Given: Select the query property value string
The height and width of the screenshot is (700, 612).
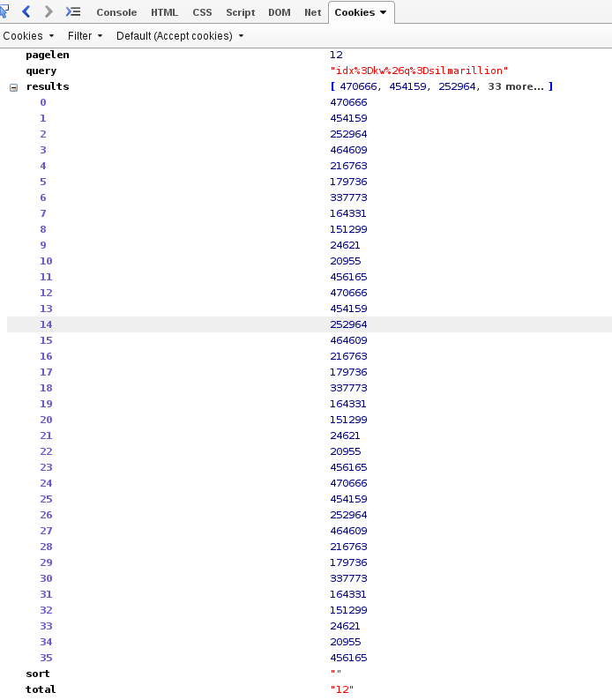Looking at the screenshot, I should pyautogui.click(x=419, y=71).
